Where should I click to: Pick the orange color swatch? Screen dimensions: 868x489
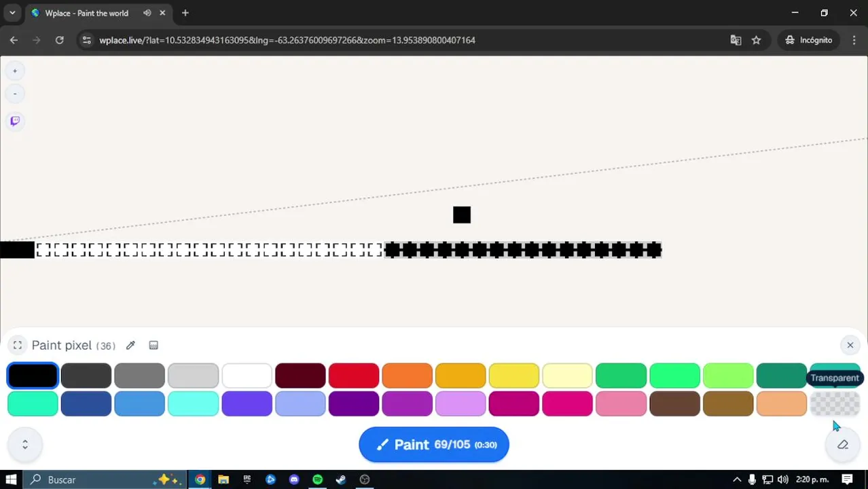(407, 376)
